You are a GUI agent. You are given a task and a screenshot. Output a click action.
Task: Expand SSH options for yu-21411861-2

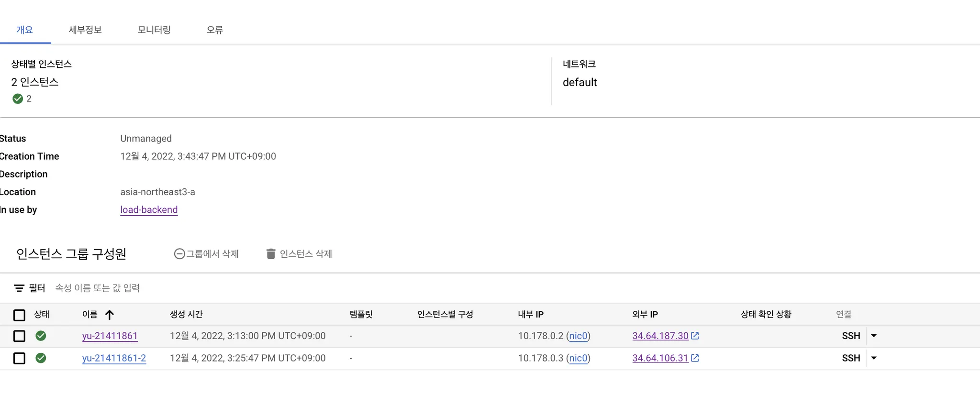click(x=874, y=358)
